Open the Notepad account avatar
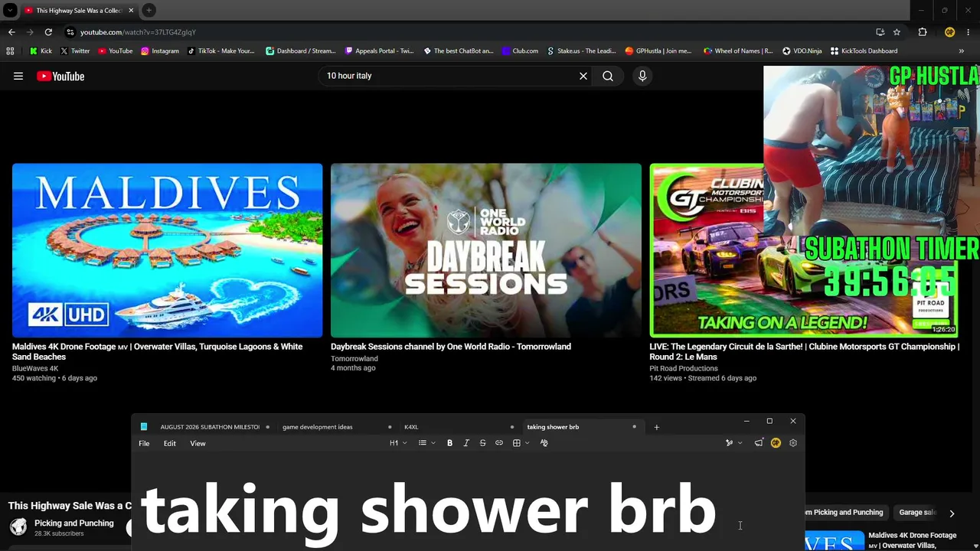Image resolution: width=980 pixels, height=551 pixels. [776, 443]
